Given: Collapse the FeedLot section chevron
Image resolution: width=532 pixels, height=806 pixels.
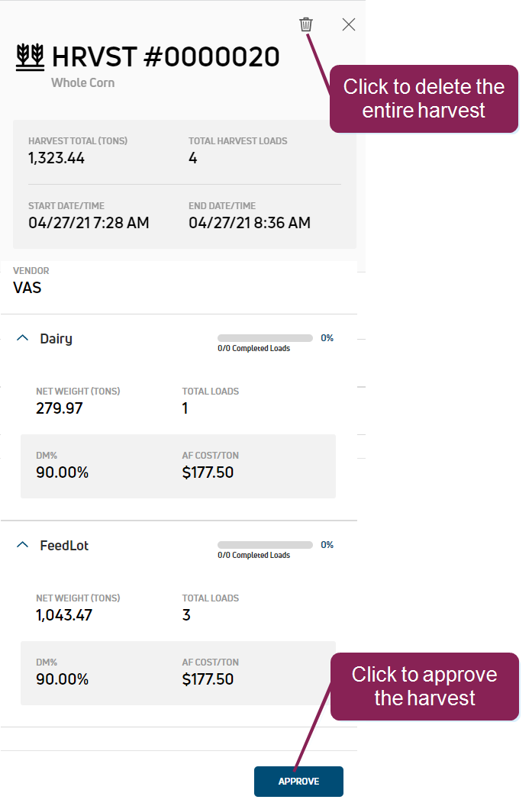Looking at the screenshot, I should [23, 545].
